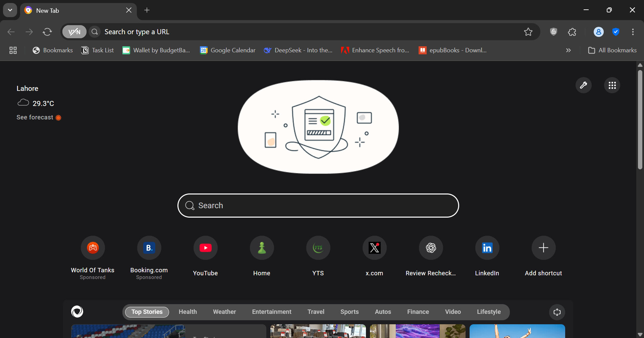The width and height of the screenshot is (644, 338).
Task: Go forward with the forward arrow
Action: [29, 32]
